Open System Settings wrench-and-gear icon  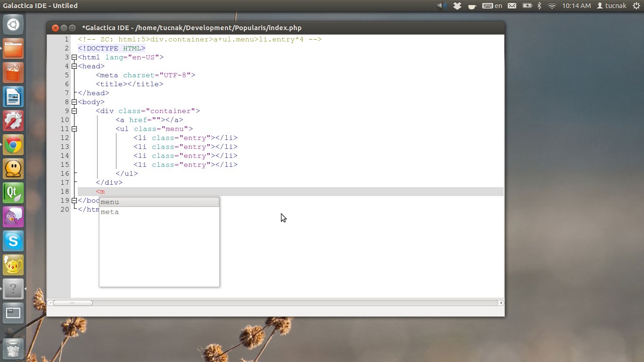click(13, 121)
